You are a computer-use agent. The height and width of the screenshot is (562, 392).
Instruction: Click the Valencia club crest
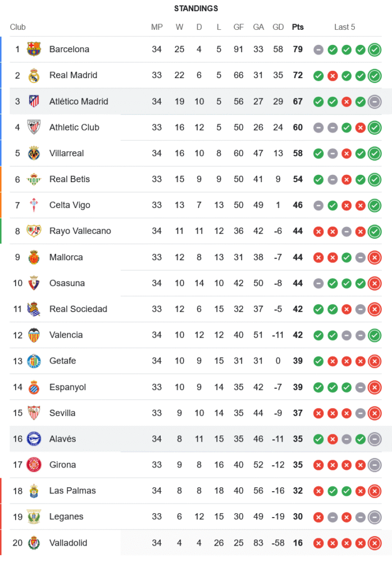[x=34, y=335]
